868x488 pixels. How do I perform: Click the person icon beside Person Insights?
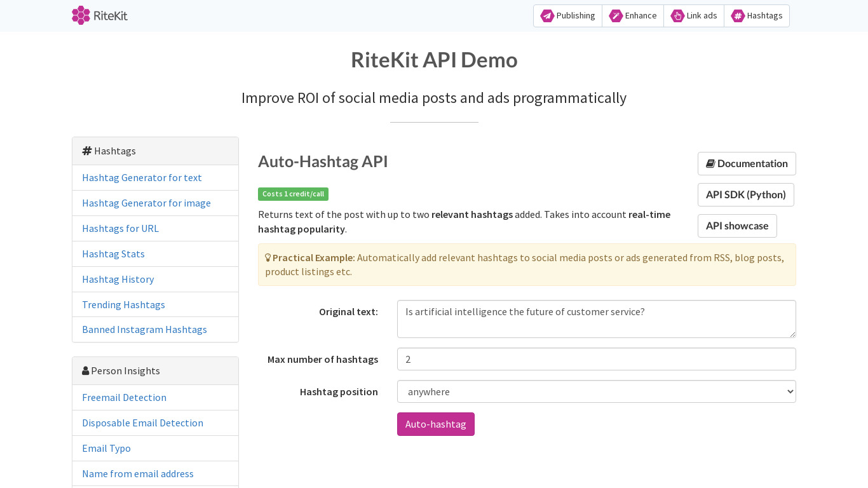tap(85, 370)
